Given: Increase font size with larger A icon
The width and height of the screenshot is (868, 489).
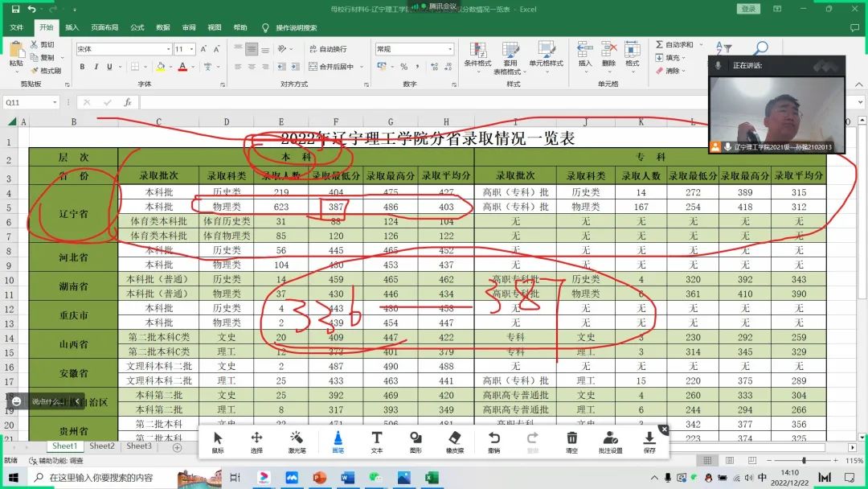Looking at the screenshot, I should [203, 49].
